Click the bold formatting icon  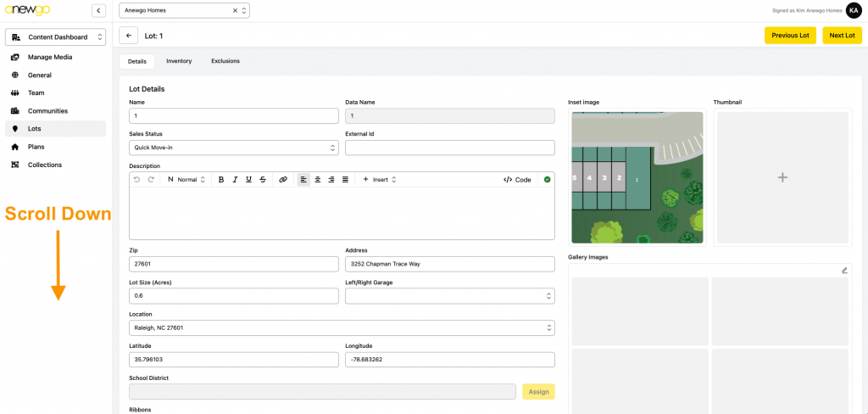click(221, 180)
